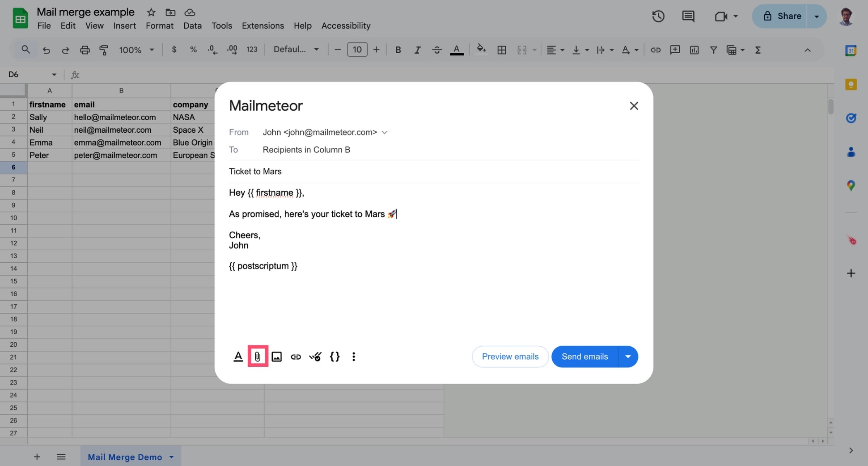Toggle italic formatting
868x466 pixels.
[x=417, y=50]
